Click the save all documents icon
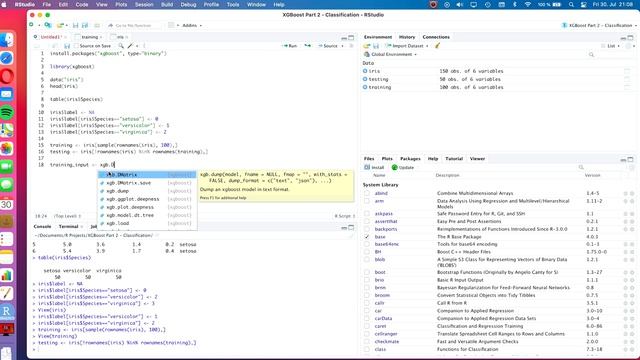640x360 pixels. (85, 25)
